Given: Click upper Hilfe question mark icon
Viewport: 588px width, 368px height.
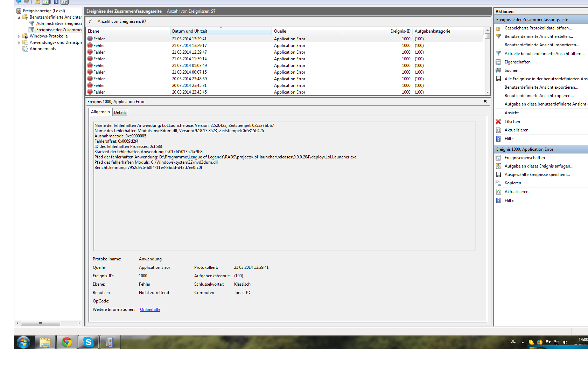Looking at the screenshot, I should click(x=498, y=139).
